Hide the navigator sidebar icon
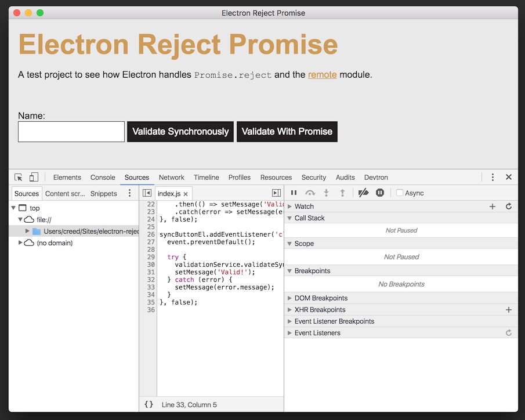The height and width of the screenshot is (420, 525). point(147,193)
